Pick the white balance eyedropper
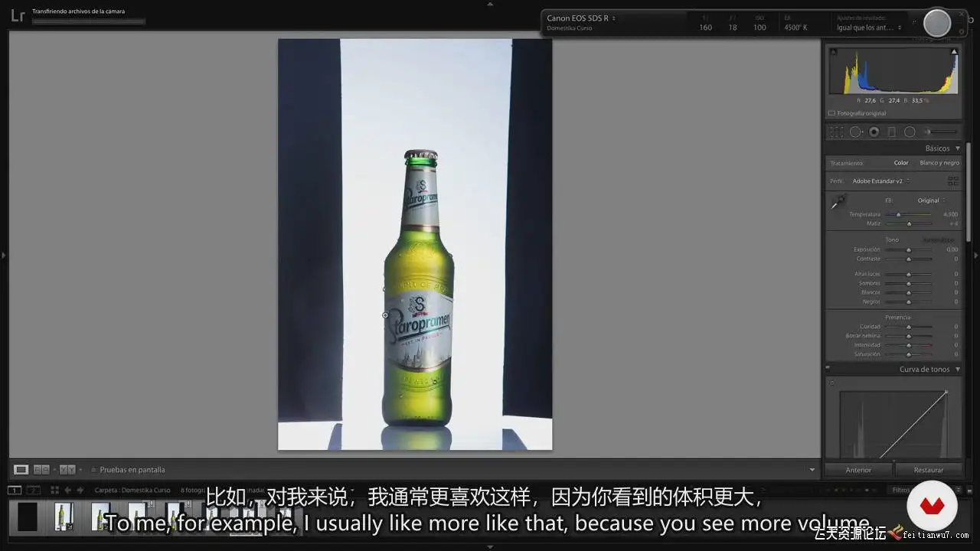The image size is (980, 551). 838,203
